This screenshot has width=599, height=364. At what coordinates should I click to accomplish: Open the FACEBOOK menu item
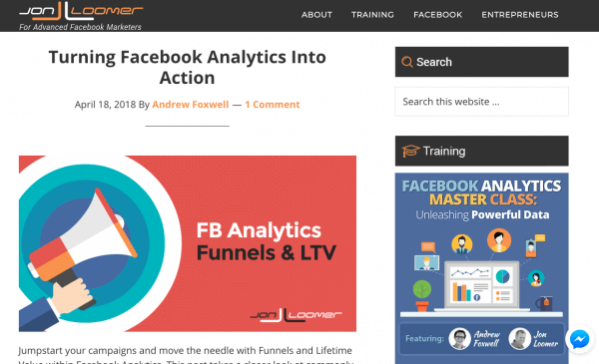tap(438, 15)
